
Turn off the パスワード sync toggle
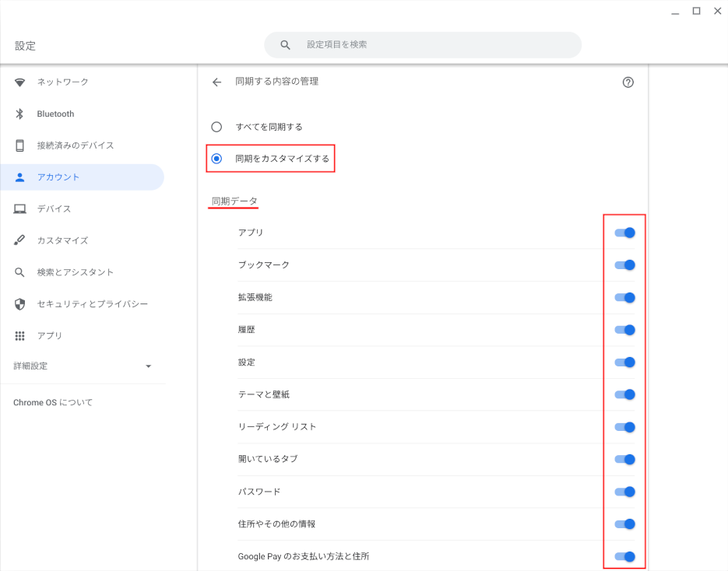624,492
